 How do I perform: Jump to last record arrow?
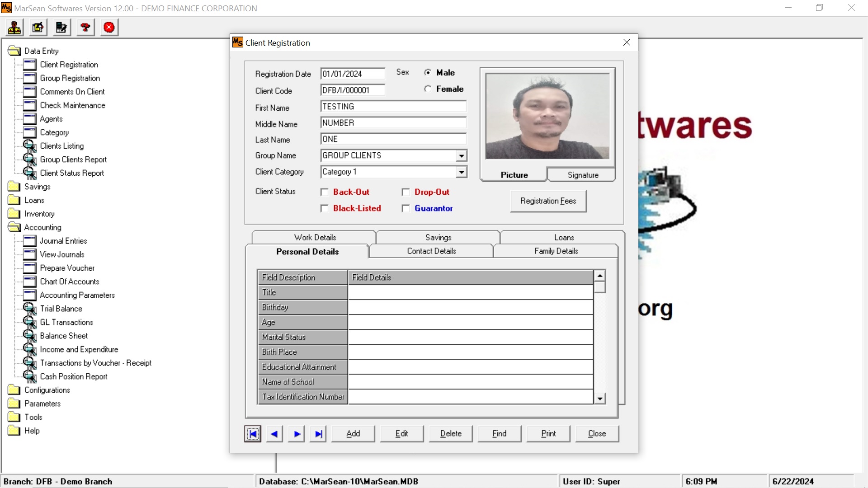(x=318, y=434)
